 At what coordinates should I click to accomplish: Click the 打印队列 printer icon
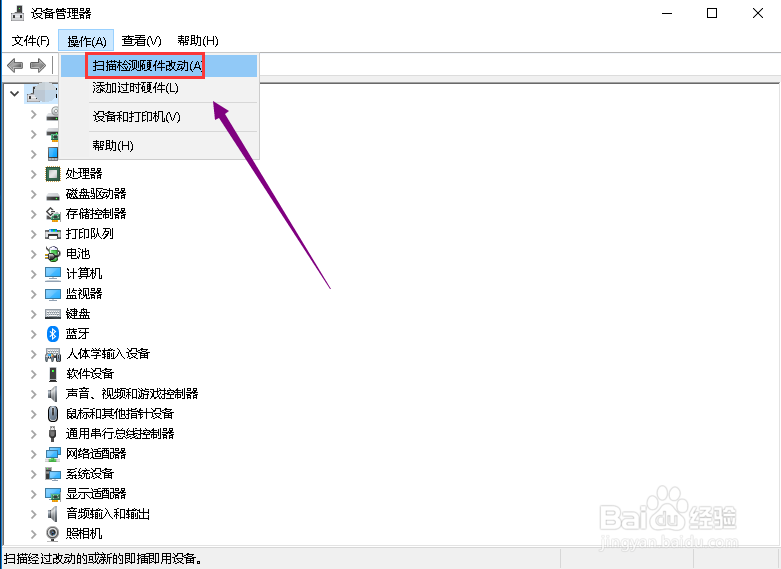[53, 234]
